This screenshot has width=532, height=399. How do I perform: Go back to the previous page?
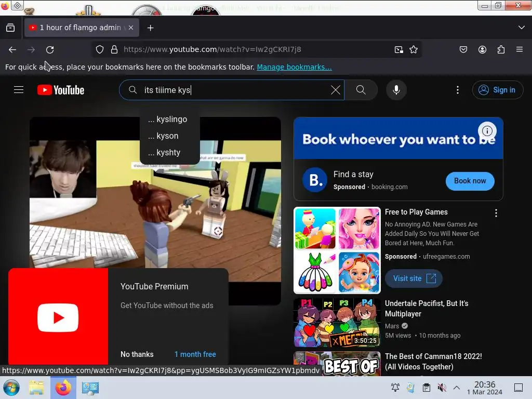[12, 49]
